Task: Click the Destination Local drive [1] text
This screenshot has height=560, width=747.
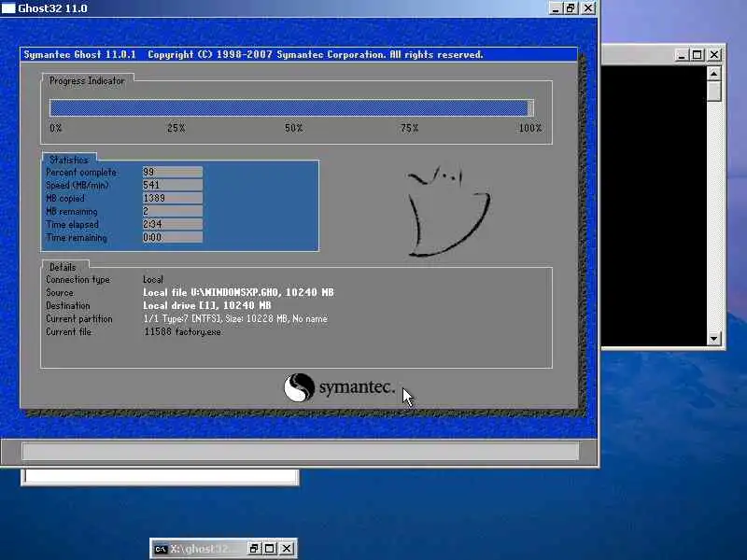Action: pos(206,306)
